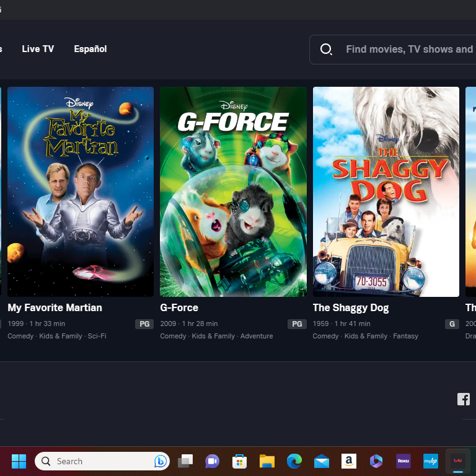This screenshot has height=476, width=476.
Task: Open the Mail app in taskbar
Action: tap(322, 461)
